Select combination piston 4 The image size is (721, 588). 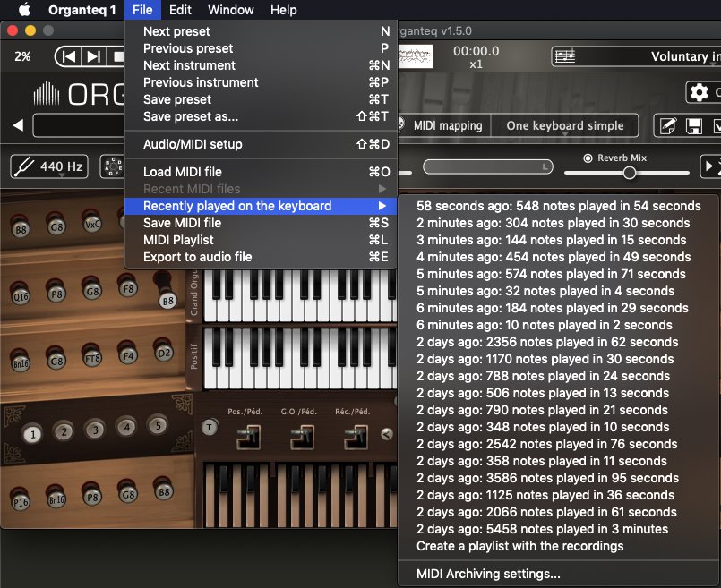[127, 428]
